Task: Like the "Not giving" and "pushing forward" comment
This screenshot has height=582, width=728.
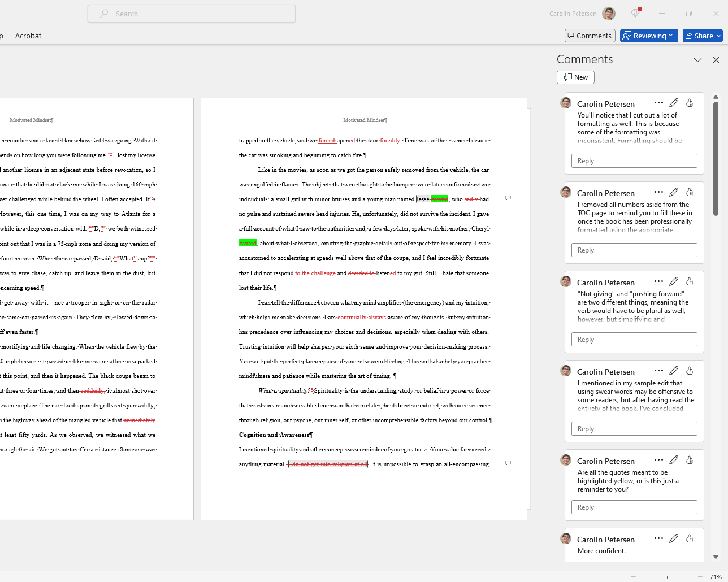Action: tap(690, 281)
